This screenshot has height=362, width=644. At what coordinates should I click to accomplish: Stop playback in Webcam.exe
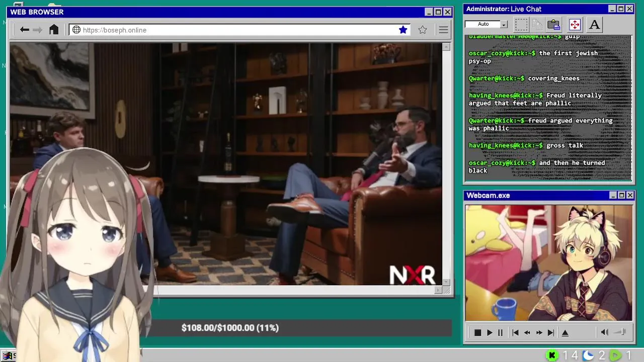477,332
